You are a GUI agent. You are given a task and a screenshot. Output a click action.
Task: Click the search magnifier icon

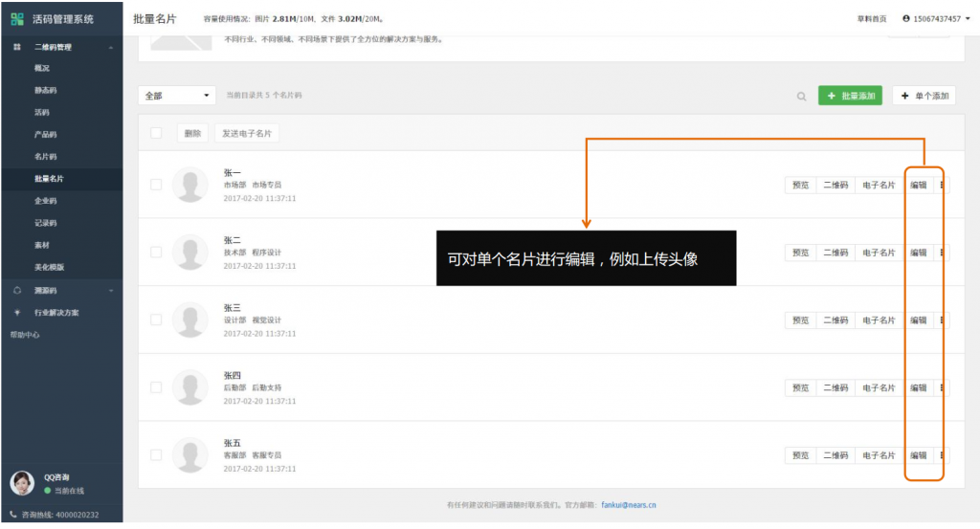(801, 97)
